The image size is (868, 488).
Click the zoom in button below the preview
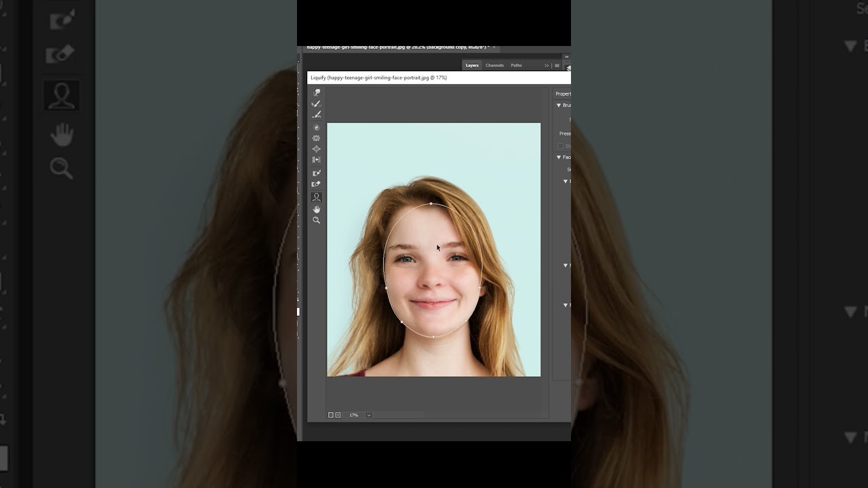338,415
